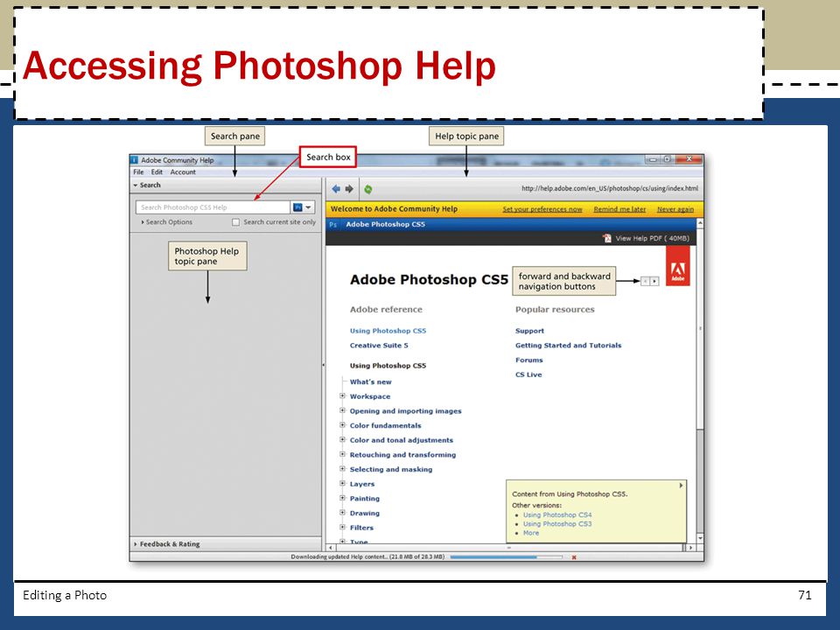Click the download progress bar in status bar
This screenshot has width=840, height=630.
(507, 557)
